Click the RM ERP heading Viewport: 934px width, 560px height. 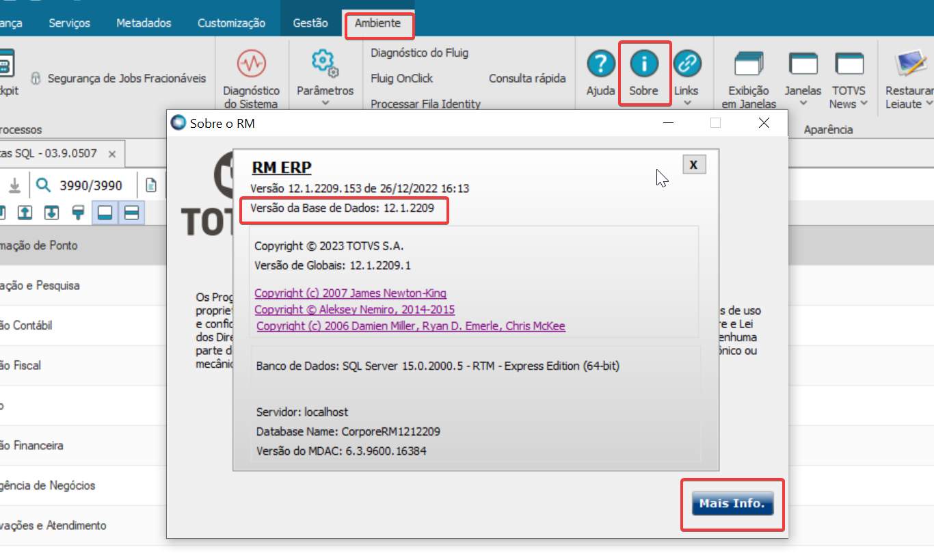pyautogui.click(x=282, y=168)
